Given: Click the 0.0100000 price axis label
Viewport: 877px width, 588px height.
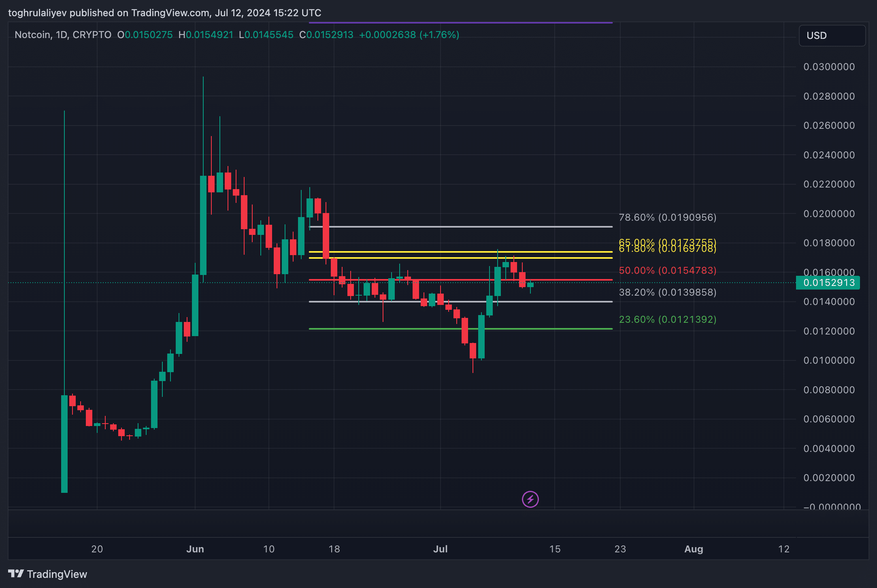Looking at the screenshot, I should [x=829, y=360].
